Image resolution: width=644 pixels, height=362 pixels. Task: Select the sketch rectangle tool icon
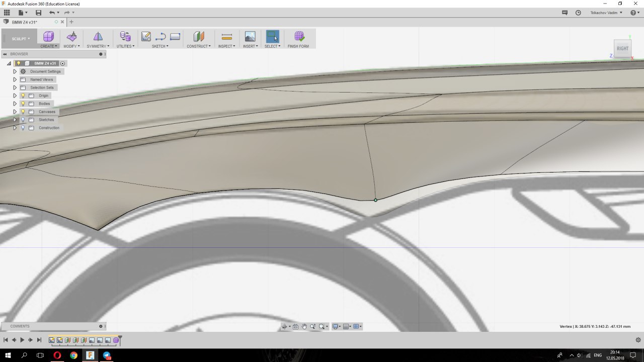(175, 36)
